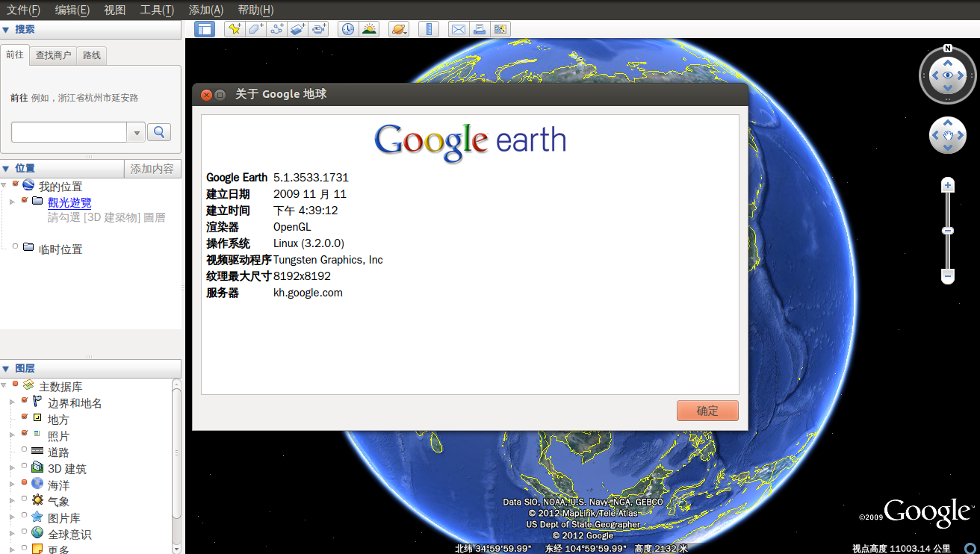Enable the 气象 layer checkbox
Screen dimensions: 980x554
click(25, 499)
